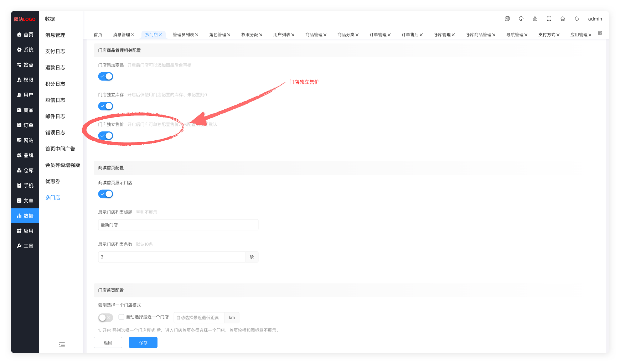Image resolution: width=620 pixels, height=364 pixels.
Task: Close the 消息管理 tab
Action: coord(133,35)
